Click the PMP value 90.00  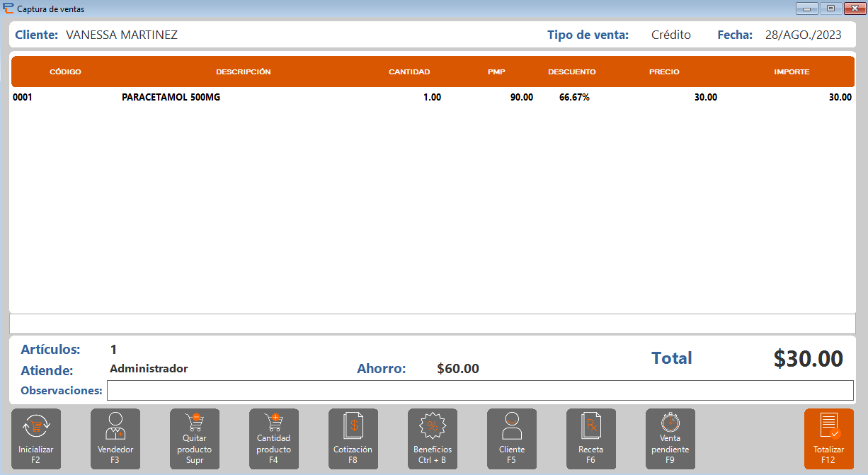click(522, 98)
